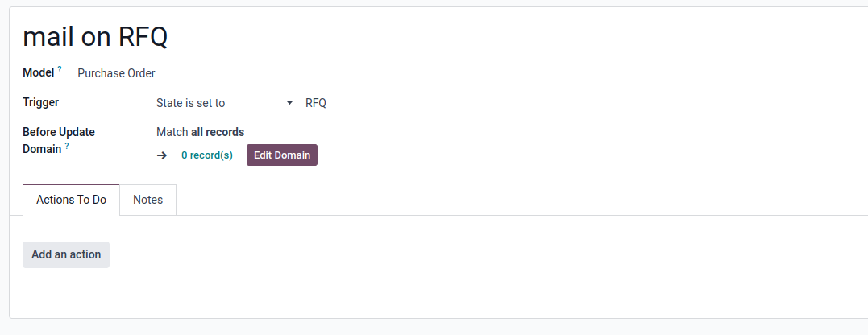Image resolution: width=868 pixels, height=335 pixels.
Task: Select the Actions To Do tab
Action: [x=72, y=200]
